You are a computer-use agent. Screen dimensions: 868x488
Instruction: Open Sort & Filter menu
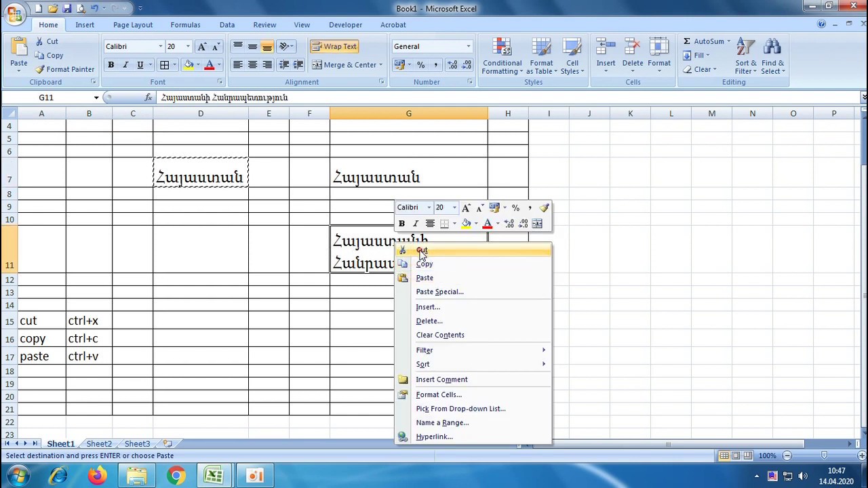745,56
